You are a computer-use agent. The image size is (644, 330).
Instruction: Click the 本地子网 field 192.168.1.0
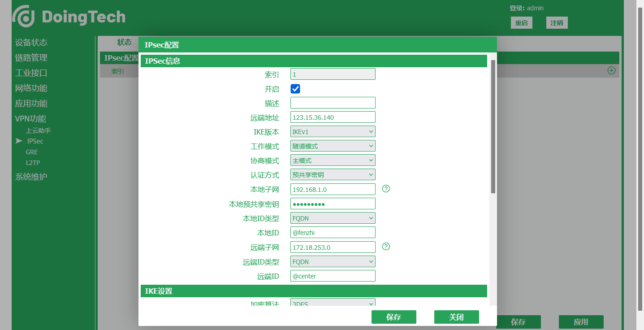pyautogui.click(x=333, y=189)
